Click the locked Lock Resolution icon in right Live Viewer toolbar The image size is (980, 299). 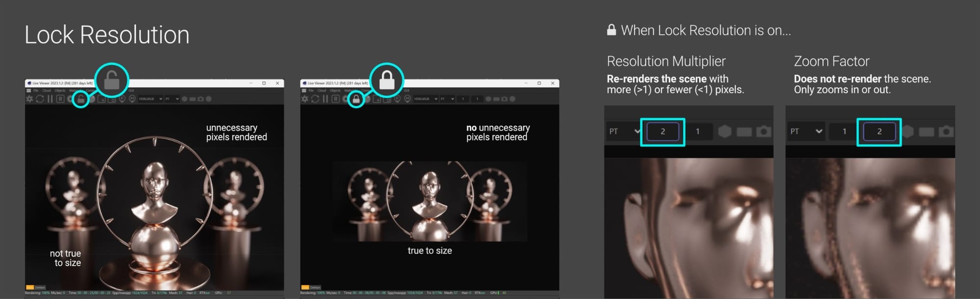(x=356, y=100)
